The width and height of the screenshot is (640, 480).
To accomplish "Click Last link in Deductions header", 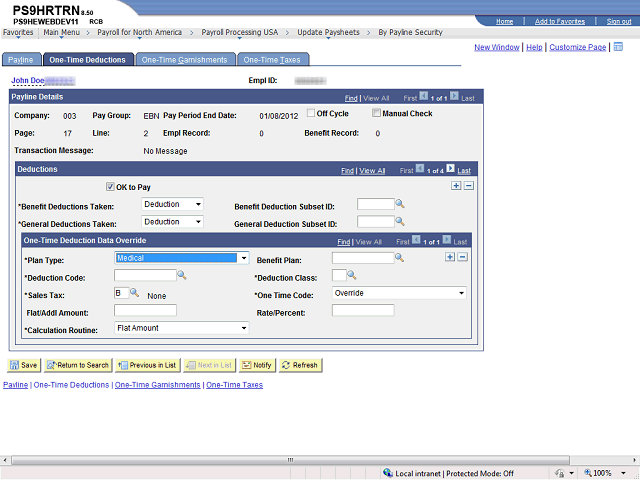I will point(464,171).
